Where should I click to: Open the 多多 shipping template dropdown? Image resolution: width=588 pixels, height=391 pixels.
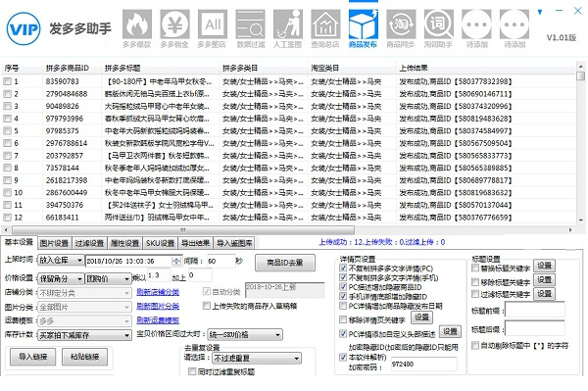coord(84,320)
